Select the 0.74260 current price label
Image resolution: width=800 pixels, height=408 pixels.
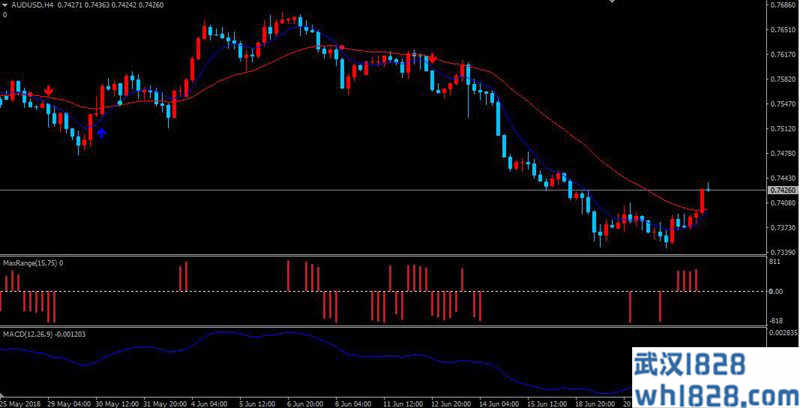click(781, 190)
